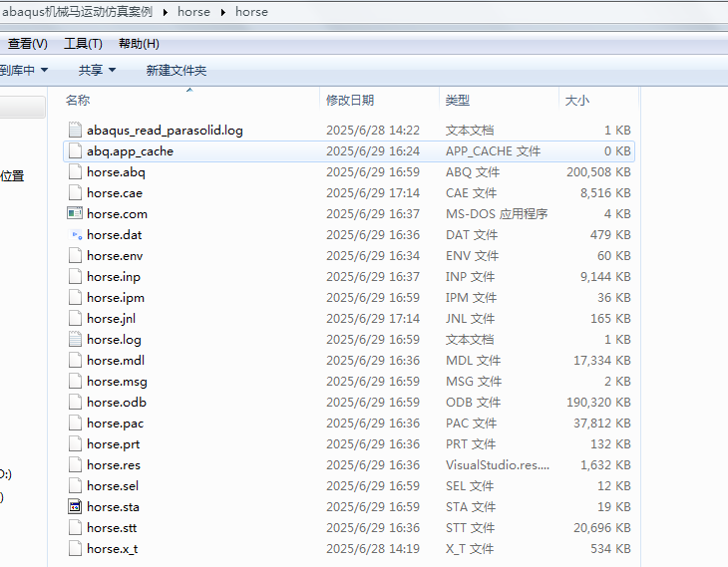
Task: Click the horse.ipm file icon
Action: click(x=75, y=297)
